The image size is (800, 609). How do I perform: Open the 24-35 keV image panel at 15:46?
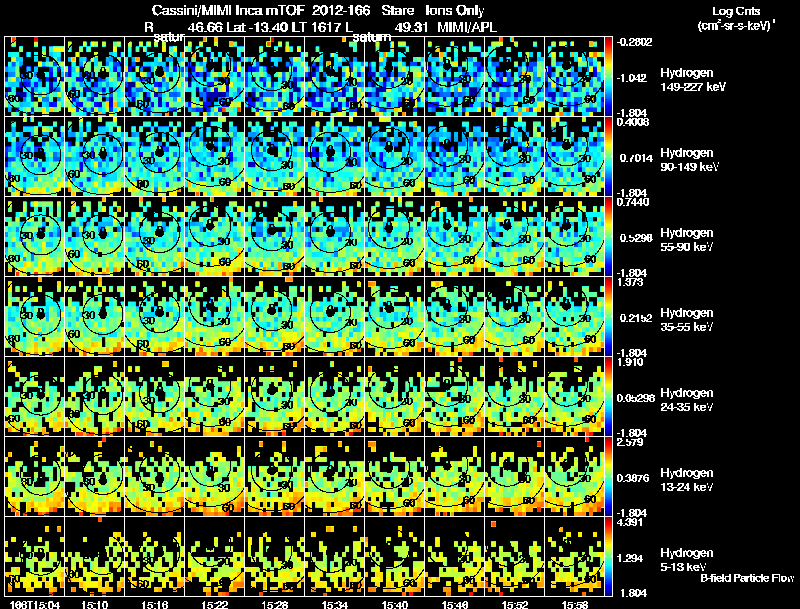pos(455,397)
